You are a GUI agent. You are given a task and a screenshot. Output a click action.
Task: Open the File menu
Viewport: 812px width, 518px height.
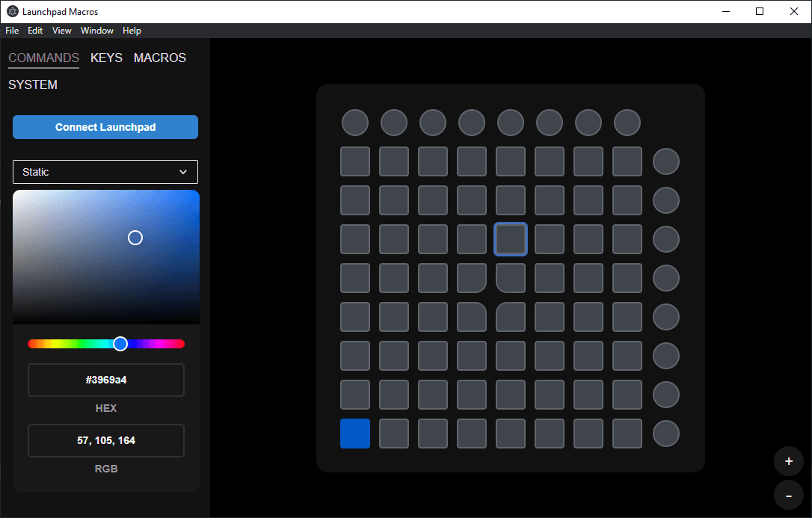click(x=12, y=31)
